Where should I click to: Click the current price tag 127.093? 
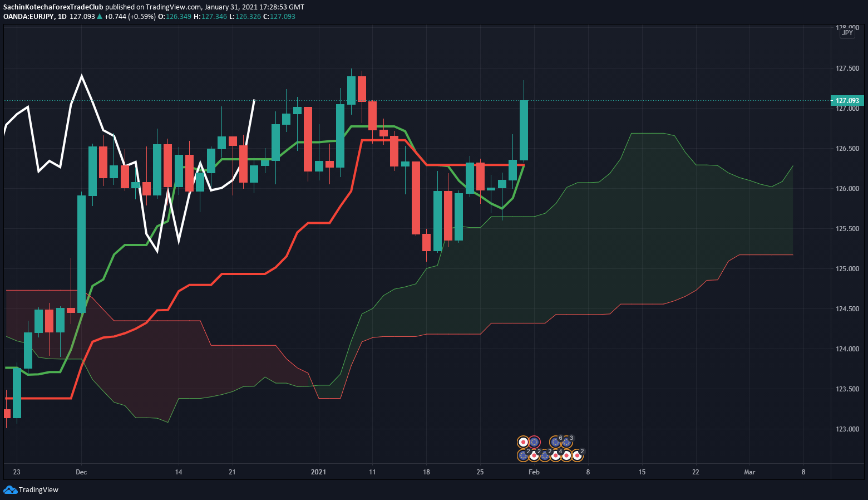click(847, 101)
